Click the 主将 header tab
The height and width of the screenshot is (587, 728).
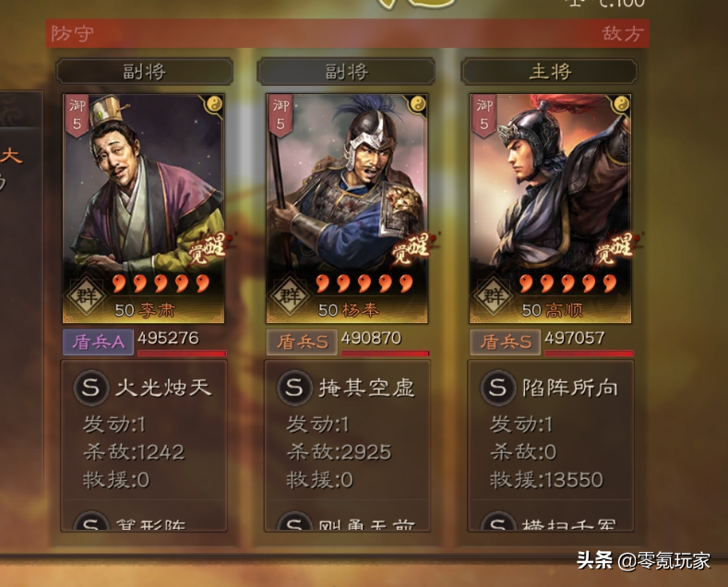coord(549,72)
